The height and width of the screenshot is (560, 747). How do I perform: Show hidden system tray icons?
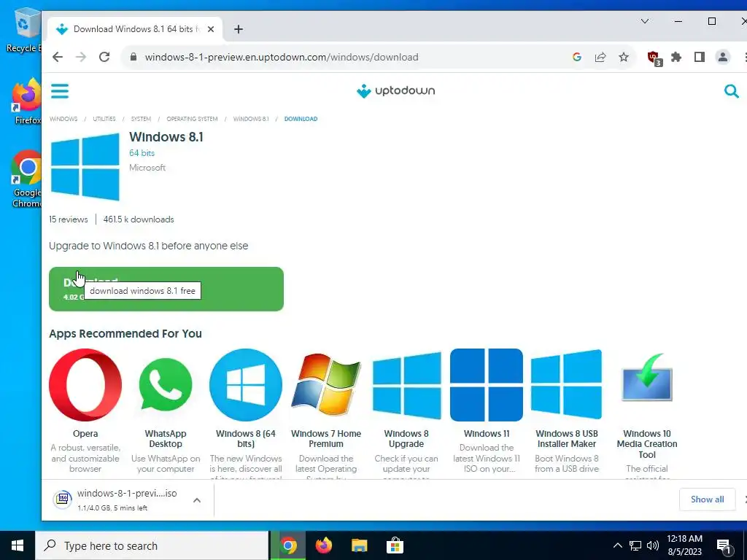617,545
